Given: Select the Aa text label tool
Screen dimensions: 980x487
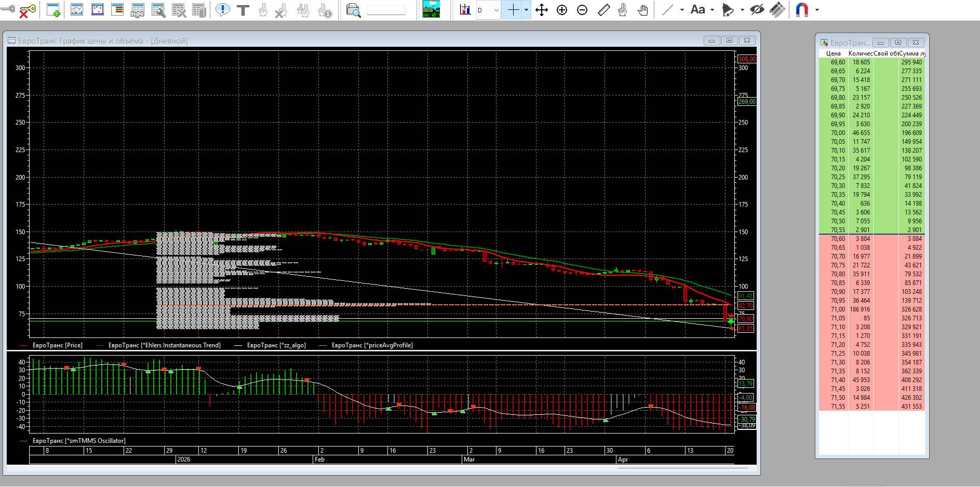Looking at the screenshot, I should point(698,10).
